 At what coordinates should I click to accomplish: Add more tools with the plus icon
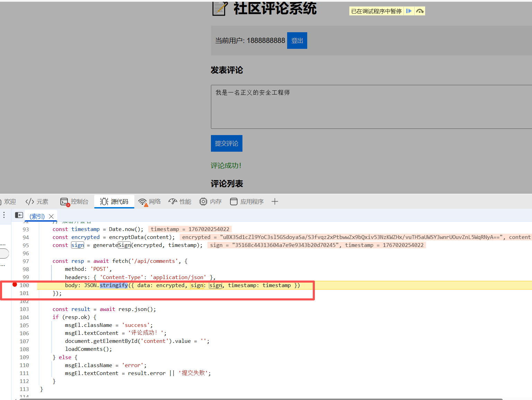(275, 202)
